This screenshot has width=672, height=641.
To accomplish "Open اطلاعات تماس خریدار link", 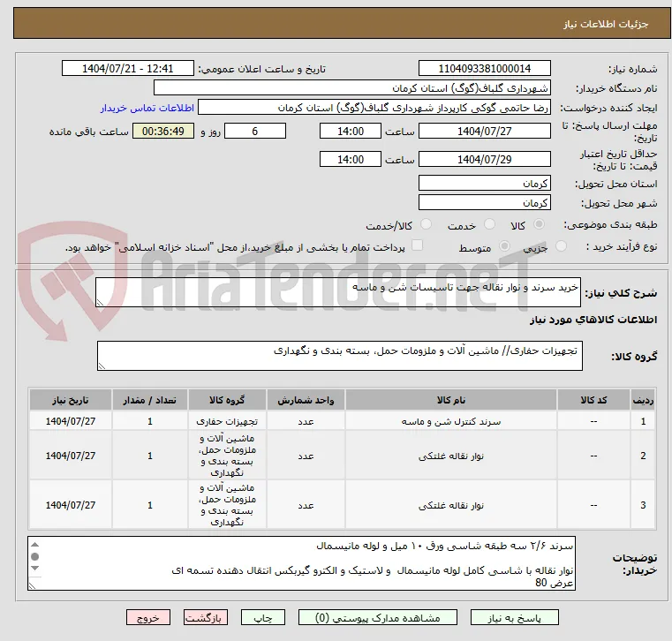I will [147, 108].
